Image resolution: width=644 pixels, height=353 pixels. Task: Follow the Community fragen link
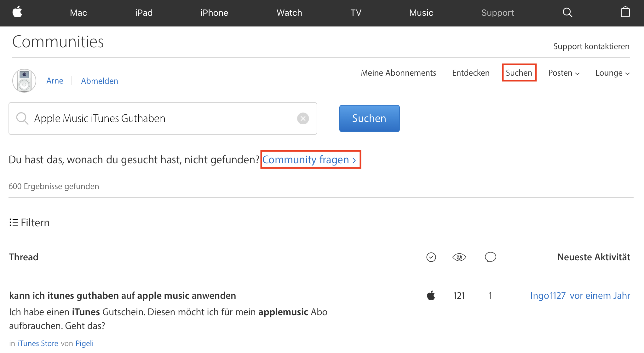pos(309,160)
